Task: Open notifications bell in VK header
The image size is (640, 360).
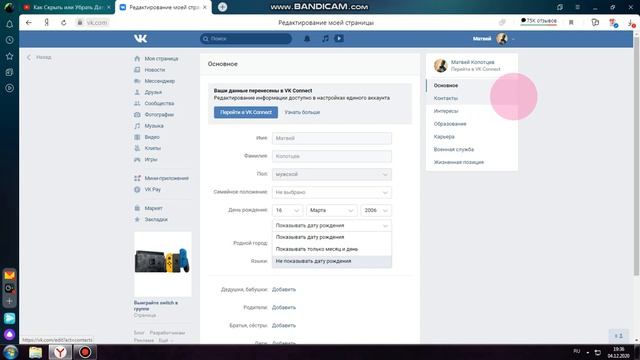Action: click(x=307, y=38)
